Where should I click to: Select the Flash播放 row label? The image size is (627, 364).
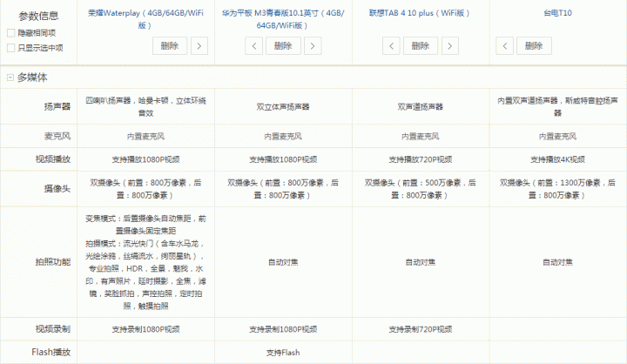51,352
